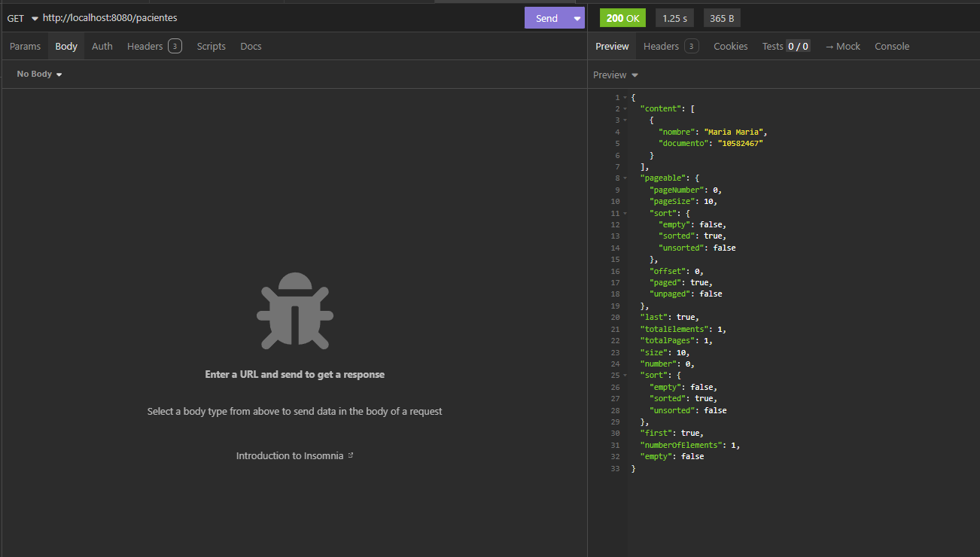
Task: Open the Auth tab
Action: coord(102,46)
